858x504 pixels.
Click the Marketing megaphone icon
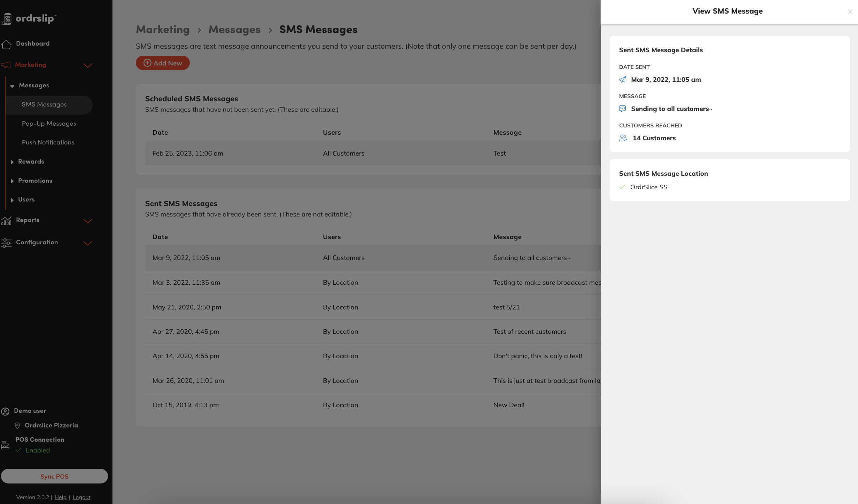(x=6, y=65)
